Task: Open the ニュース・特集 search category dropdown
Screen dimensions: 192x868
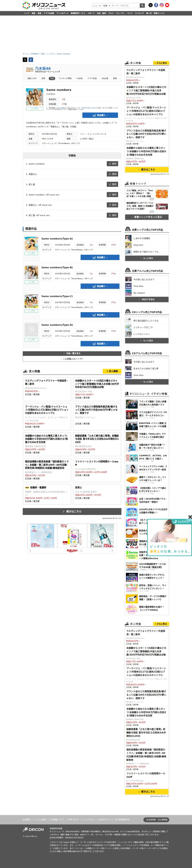Action: click(x=101, y=5)
